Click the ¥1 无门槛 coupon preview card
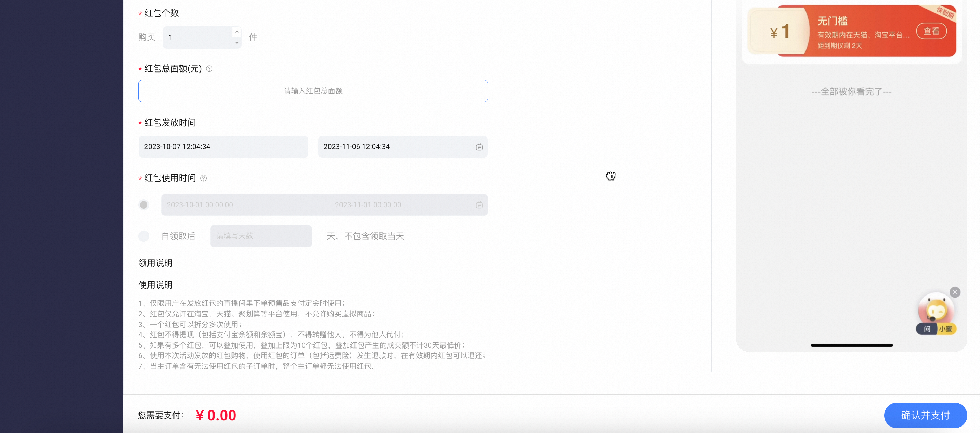Screen dimensions: 980x433 point(851,31)
